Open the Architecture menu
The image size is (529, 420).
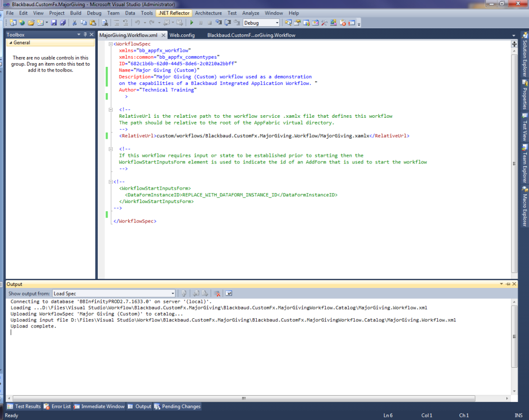coord(208,13)
